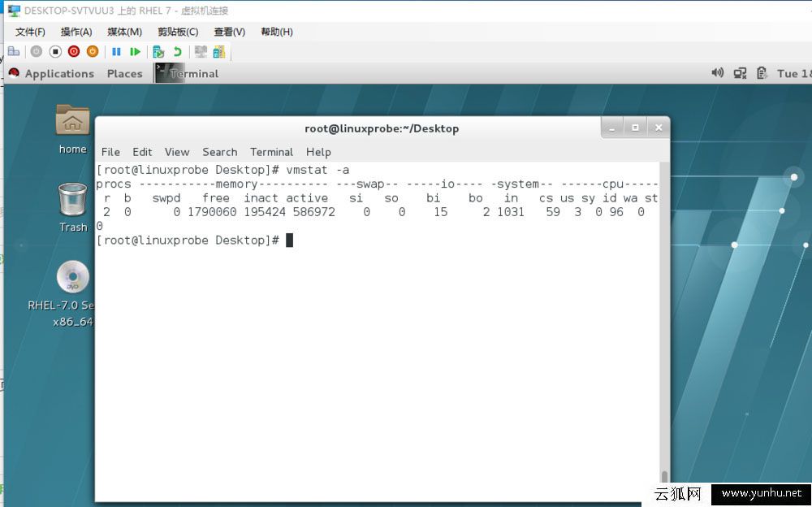Click the Tue date in the top panel
The width and height of the screenshot is (812, 507).
[792, 72]
